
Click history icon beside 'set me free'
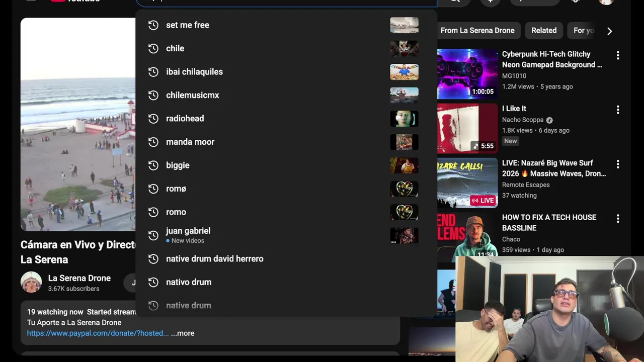153,25
